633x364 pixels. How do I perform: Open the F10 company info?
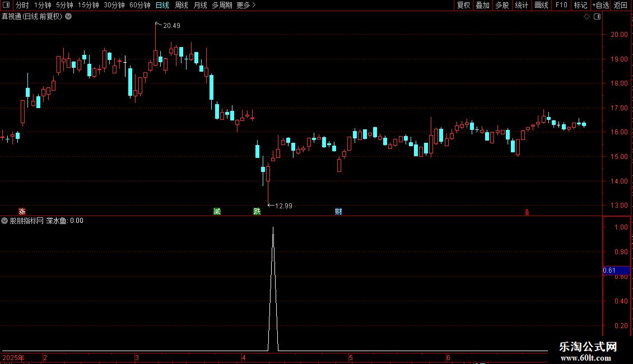tap(561, 5)
